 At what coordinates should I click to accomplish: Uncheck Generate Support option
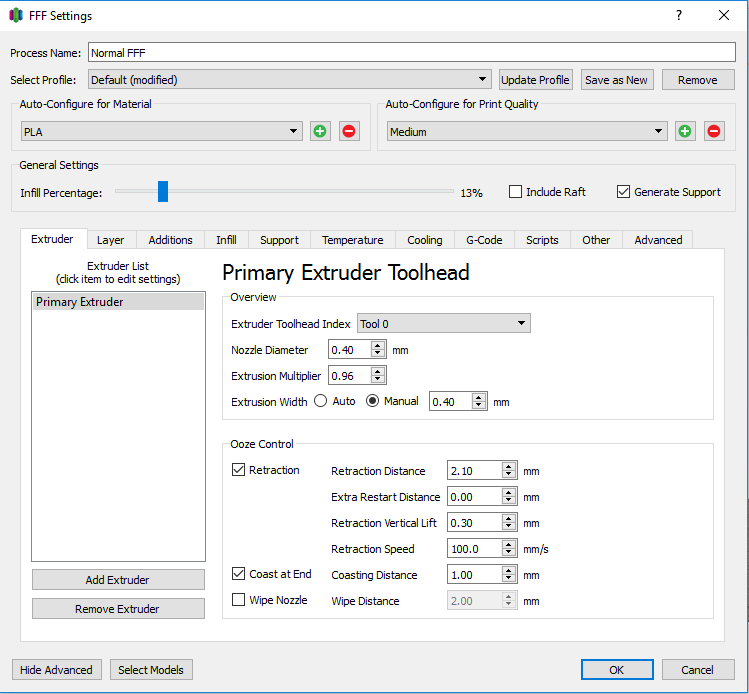(624, 192)
